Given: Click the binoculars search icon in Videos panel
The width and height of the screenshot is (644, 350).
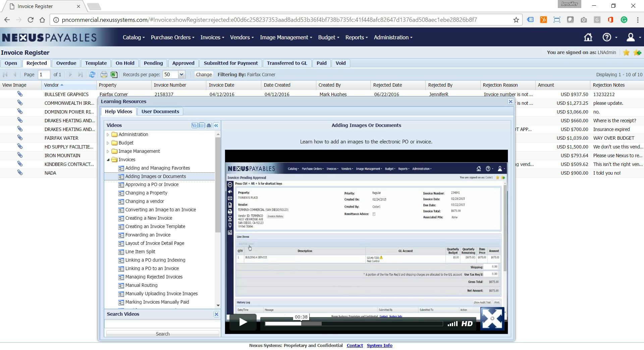Looking at the screenshot, I should pyautogui.click(x=209, y=125).
